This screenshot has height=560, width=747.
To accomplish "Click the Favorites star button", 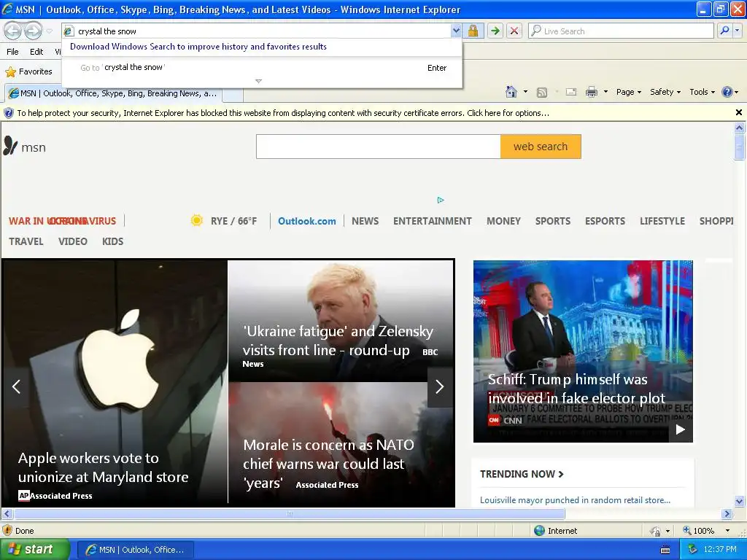I will (x=28, y=71).
